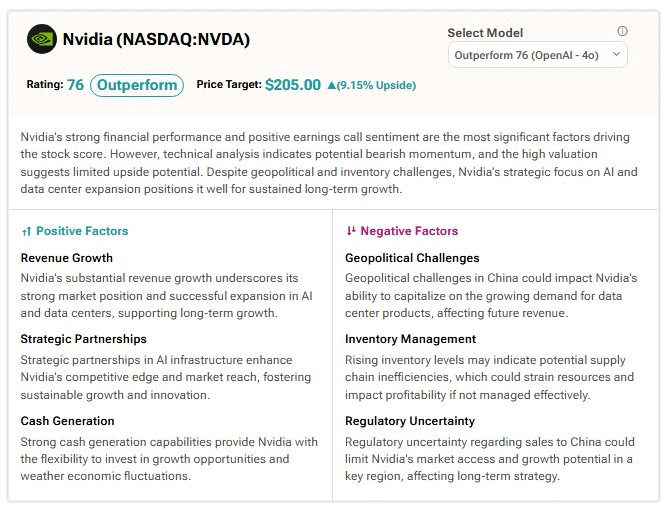
Task: Click the Nvidia logo icon
Action: [42, 40]
